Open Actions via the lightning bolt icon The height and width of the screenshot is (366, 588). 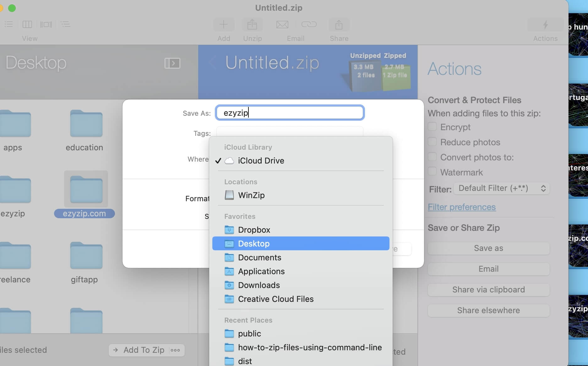pos(545,25)
